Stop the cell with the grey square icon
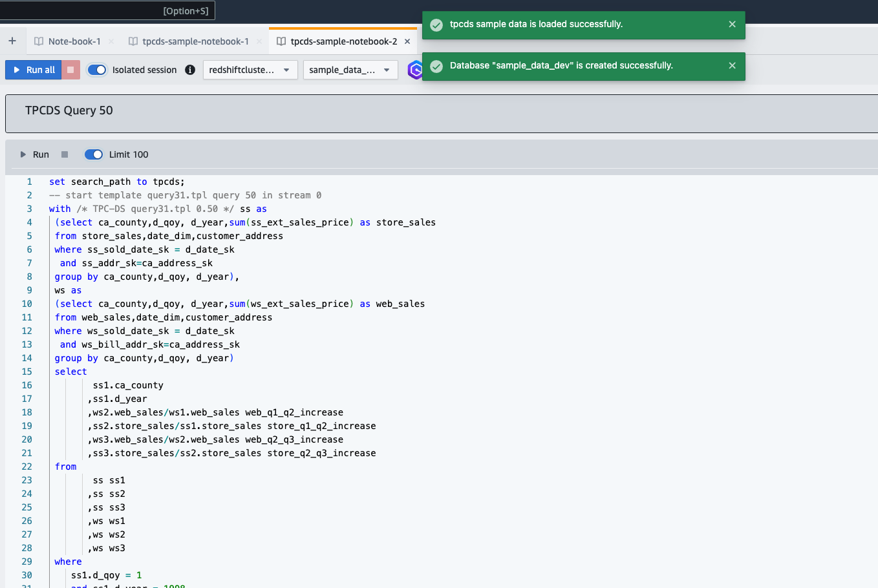Viewport: 878px width, 588px height. coord(65,154)
